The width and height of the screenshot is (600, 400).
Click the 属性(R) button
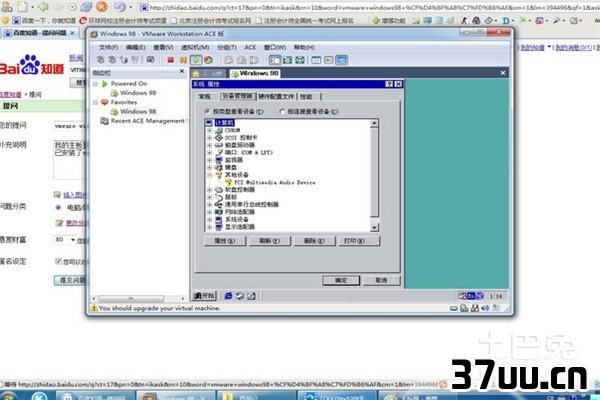pos(225,241)
